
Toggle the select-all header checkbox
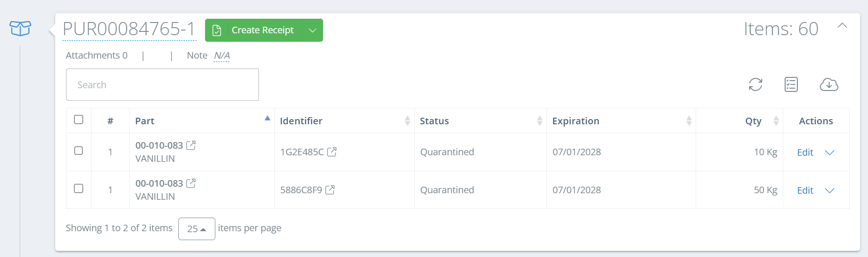pyautogui.click(x=79, y=120)
